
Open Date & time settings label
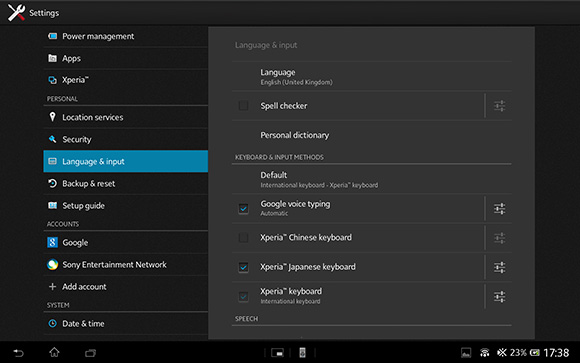[83, 323]
